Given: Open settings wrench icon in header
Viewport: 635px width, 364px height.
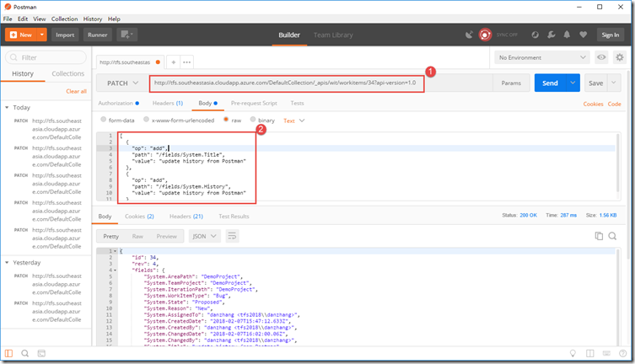Looking at the screenshot, I should 552,35.
